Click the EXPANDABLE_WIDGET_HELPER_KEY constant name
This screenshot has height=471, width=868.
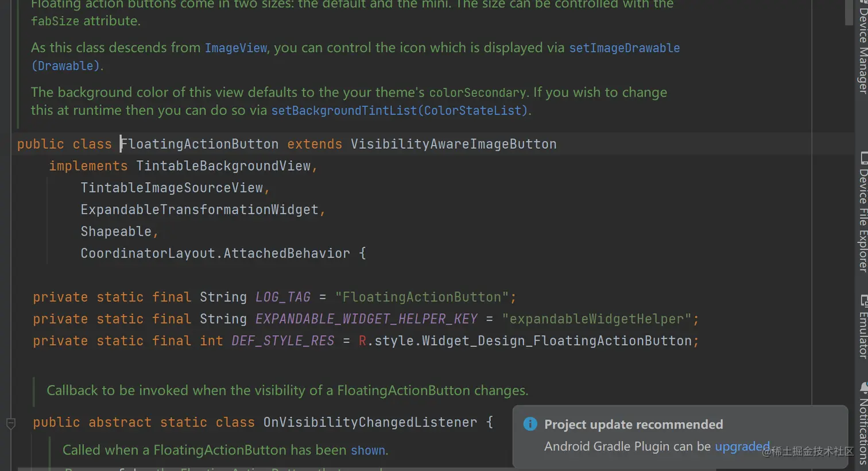click(x=366, y=319)
